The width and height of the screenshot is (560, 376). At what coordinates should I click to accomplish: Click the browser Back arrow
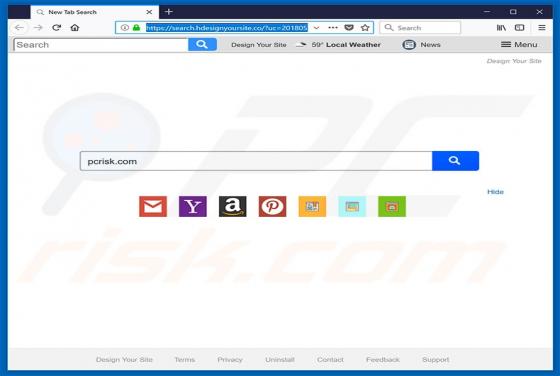point(19,27)
